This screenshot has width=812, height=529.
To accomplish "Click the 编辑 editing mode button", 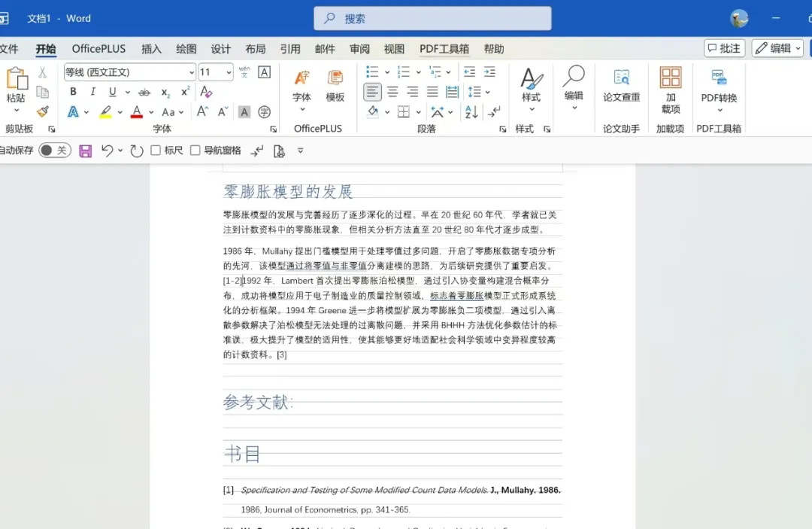I will [x=778, y=48].
